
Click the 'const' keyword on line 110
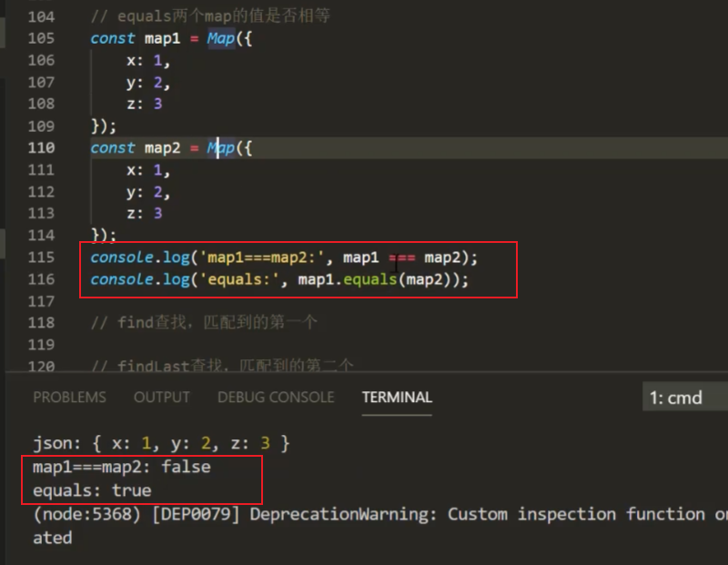point(113,147)
